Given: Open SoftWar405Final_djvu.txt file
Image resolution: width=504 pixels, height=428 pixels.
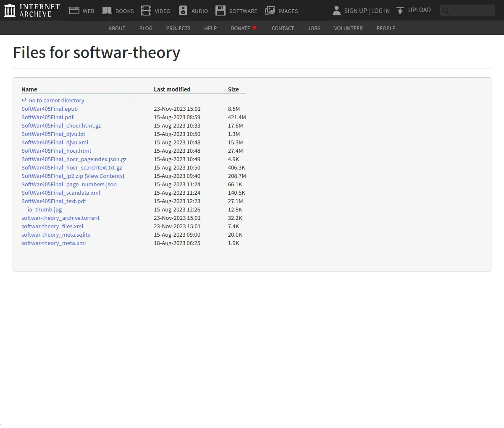Looking at the screenshot, I should (53, 134).
